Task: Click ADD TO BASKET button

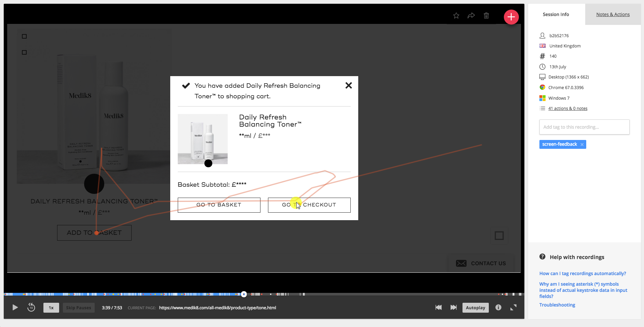Action: [94, 233]
